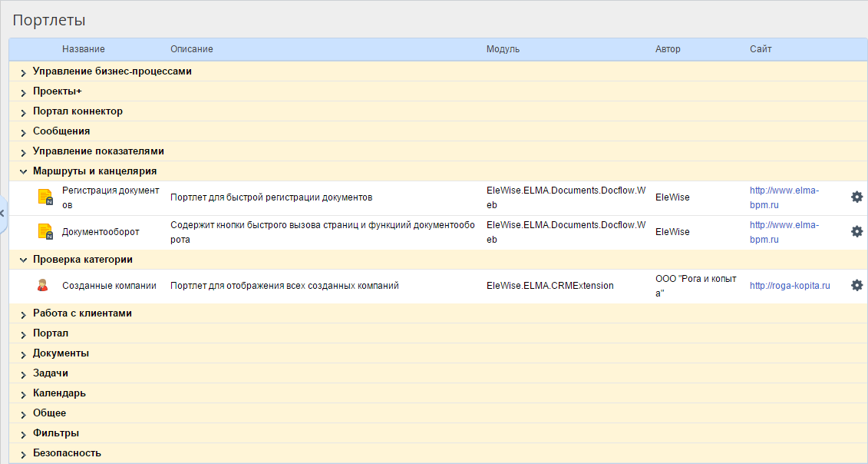This screenshot has height=464, width=868.
Task: Expand the Фильтры group row
Action: click(24, 434)
